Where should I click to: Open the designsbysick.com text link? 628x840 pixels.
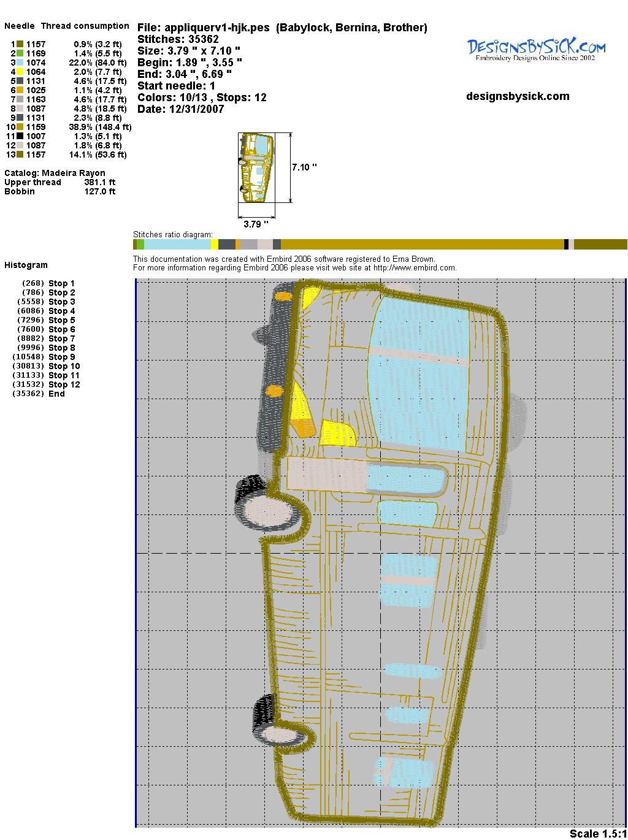pos(518,96)
